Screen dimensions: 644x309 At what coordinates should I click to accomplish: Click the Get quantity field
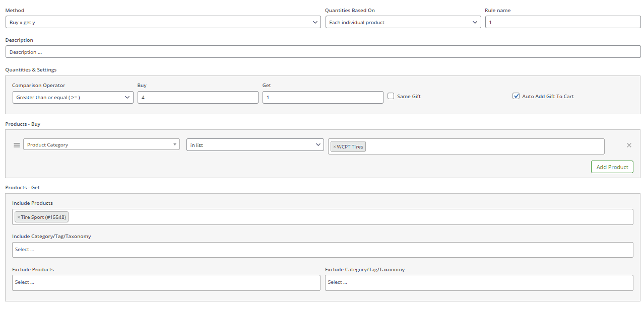(323, 98)
